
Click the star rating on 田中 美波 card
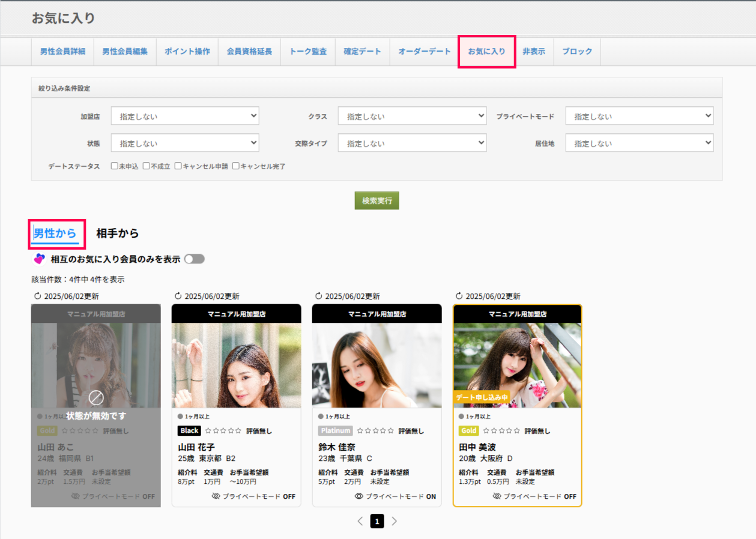[501, 430]
